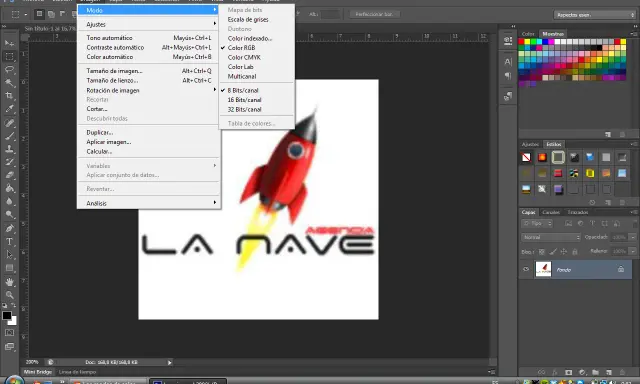The height and width of the screenshot is (384, 640).
Task: Select the Eyedropper tool
Action: (9, 109)
